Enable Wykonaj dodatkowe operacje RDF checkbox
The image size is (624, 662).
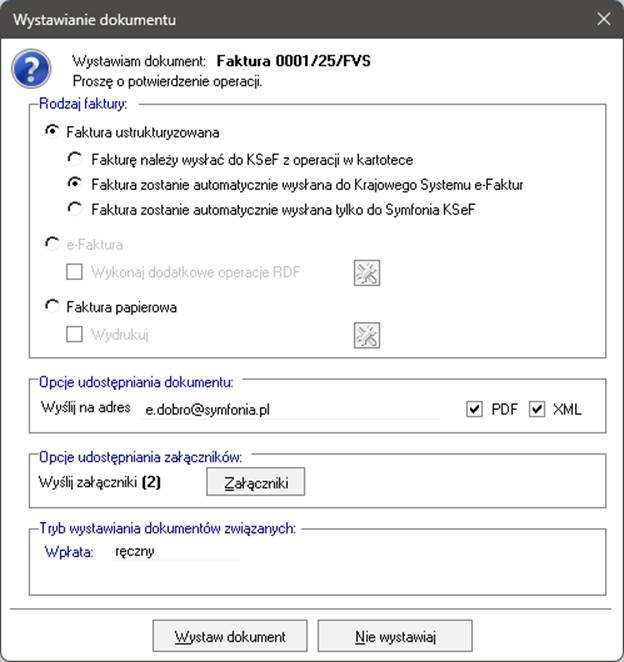point(74,272)
